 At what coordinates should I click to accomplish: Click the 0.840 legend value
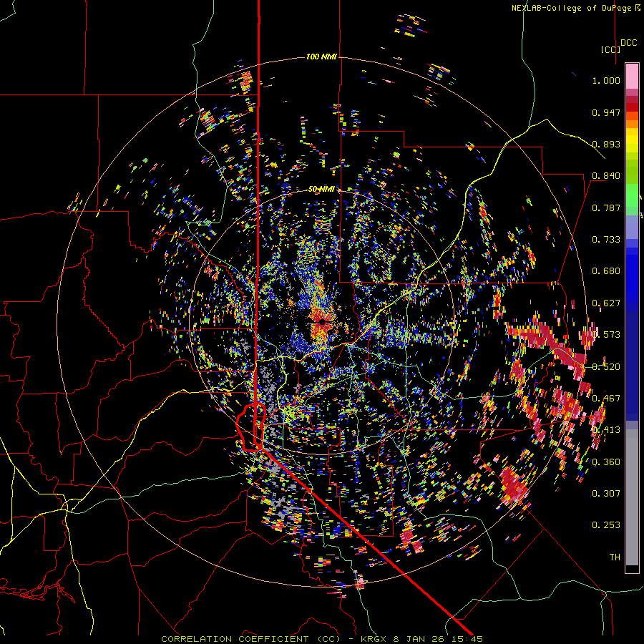606,176
